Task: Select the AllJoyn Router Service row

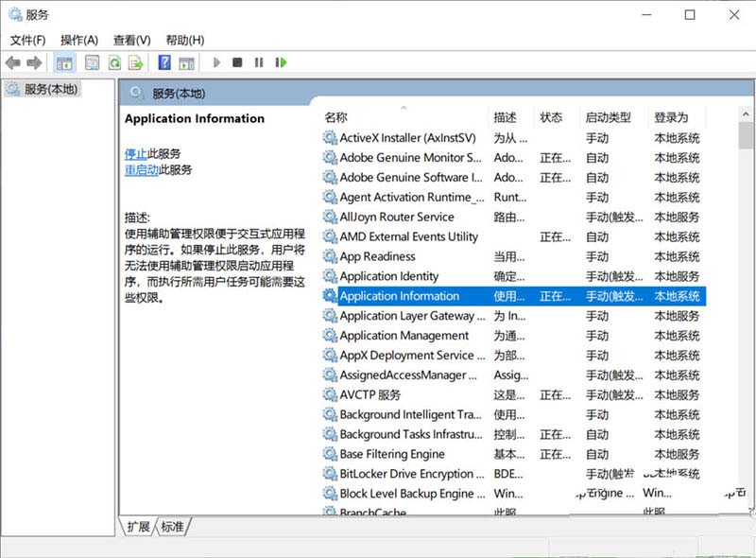Action: point(514,218)
